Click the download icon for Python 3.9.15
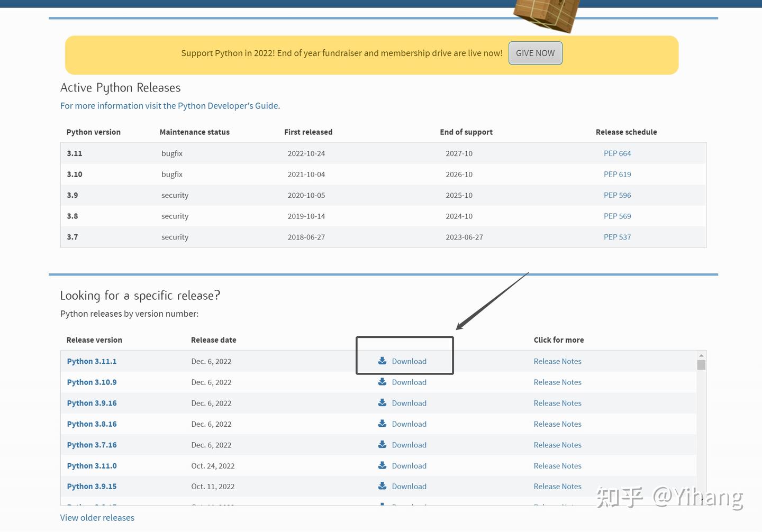 tap(382, 486)
